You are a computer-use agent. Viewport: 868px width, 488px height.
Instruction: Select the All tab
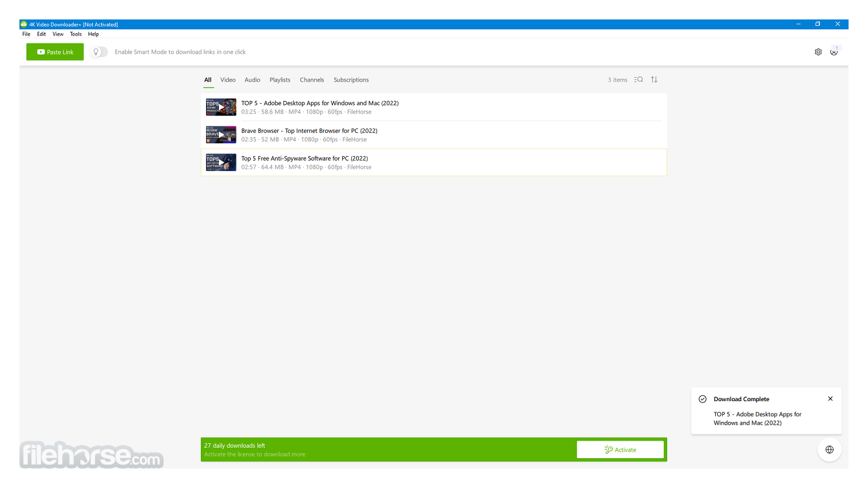pos(208,80)
